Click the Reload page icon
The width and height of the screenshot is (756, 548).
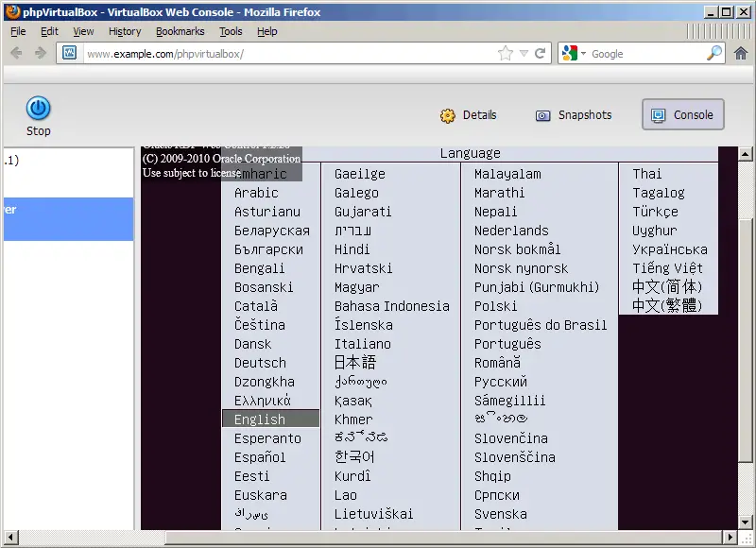541,54
